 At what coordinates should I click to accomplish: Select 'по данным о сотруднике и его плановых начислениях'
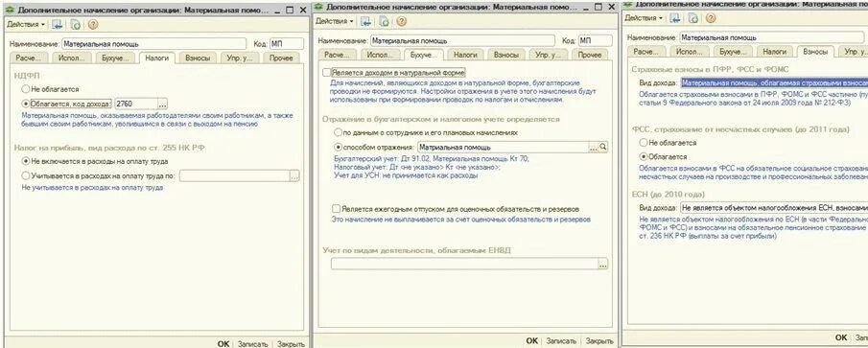tap(338, 133)
